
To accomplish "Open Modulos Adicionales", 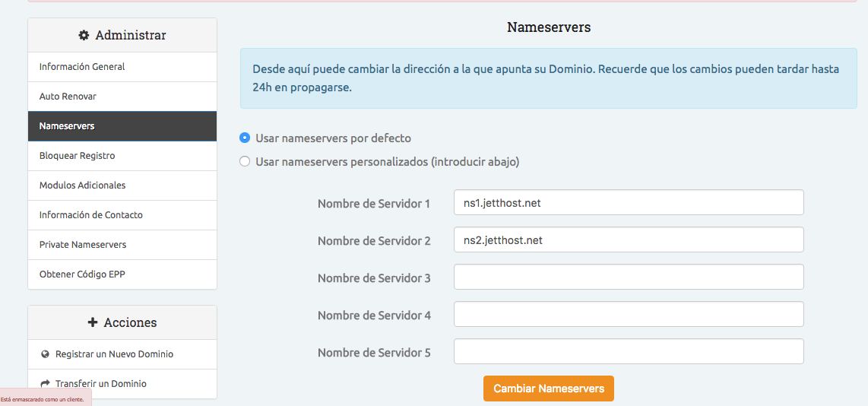I will click(x=82, y=186).
